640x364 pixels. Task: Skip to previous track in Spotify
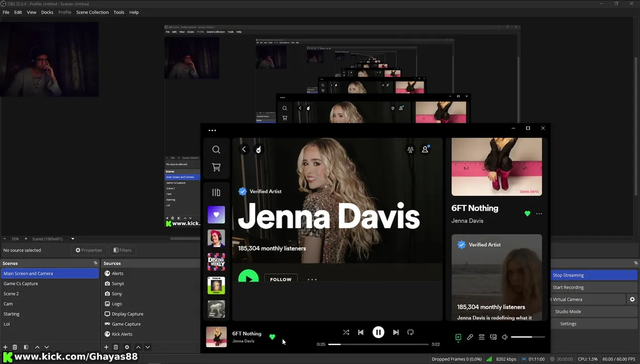tap(360, 332)
